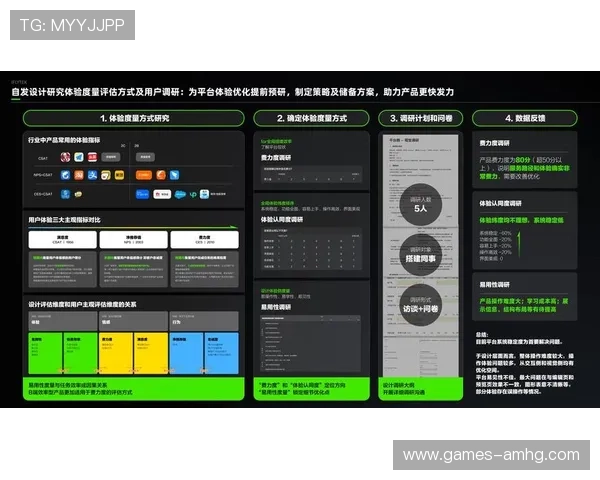Click the gray 行为 header cell

pyautogui.click(x=204, y=321)
